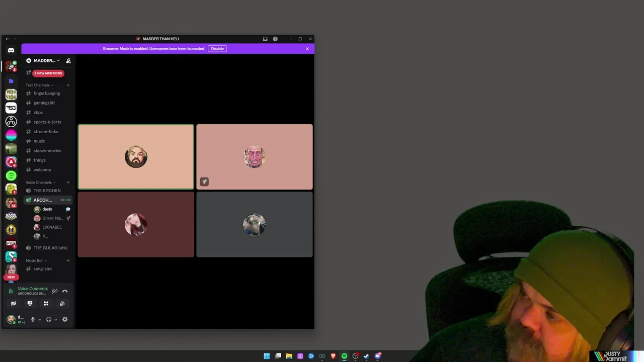Open User Settings gear
The height and width of the screenshot is (362, 644).
(x=65, y=319)
